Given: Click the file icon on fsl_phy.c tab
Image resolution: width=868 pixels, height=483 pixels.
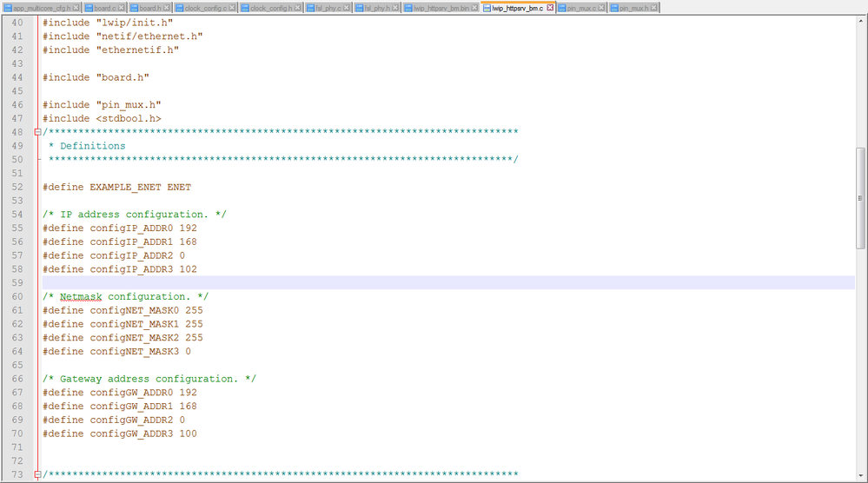Looking at the screenshot, I should (310, 8).
